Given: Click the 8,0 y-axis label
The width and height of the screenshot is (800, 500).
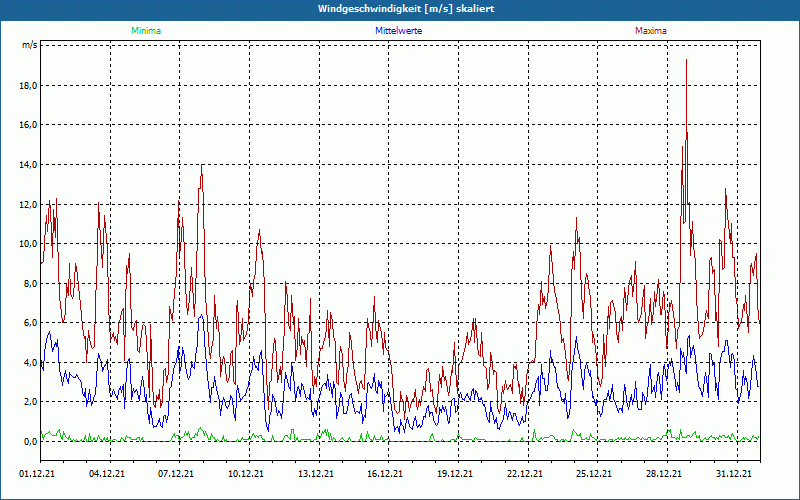Looking at the screenshot, I should (x=30, y=284).
